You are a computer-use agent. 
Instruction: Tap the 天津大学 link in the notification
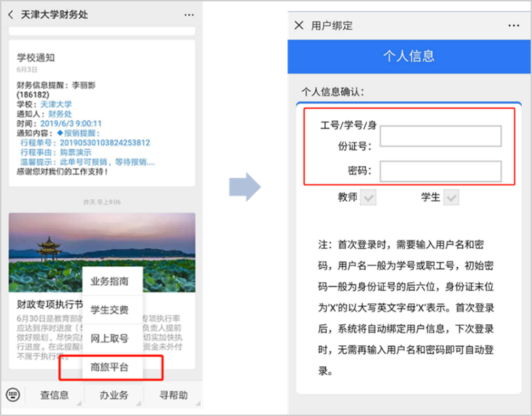pyautogui.click(x=56, y=105)
